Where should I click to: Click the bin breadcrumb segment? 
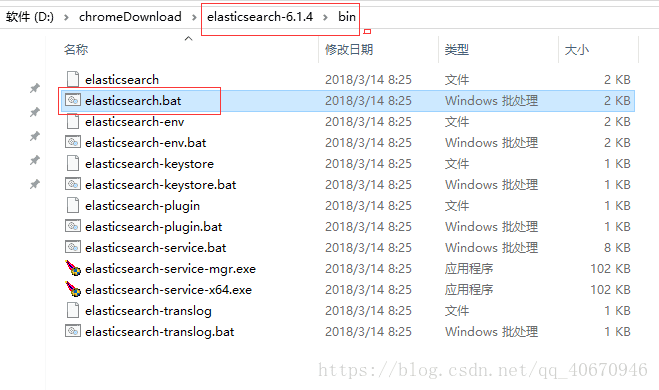click(347, 17)
